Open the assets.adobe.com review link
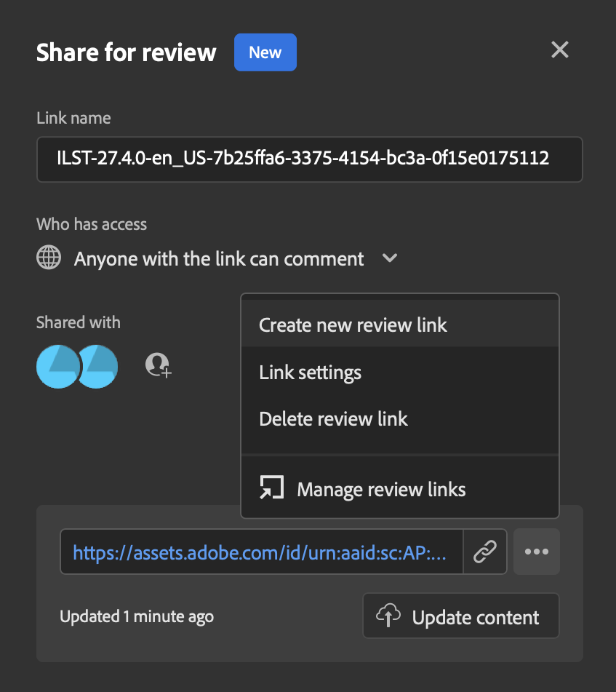 260,552
